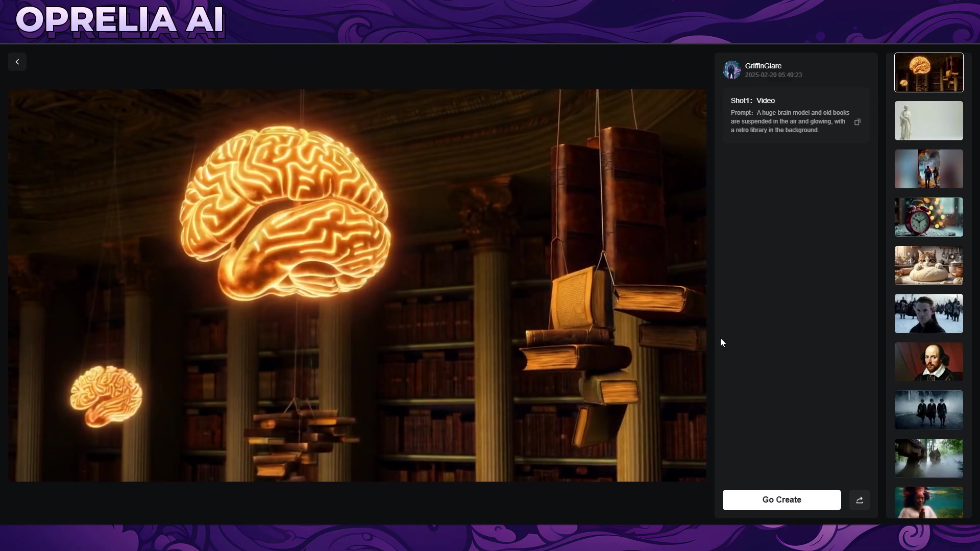
Task: Open the couple walking toward fire thumbnail
Action: tap(929, 169)
